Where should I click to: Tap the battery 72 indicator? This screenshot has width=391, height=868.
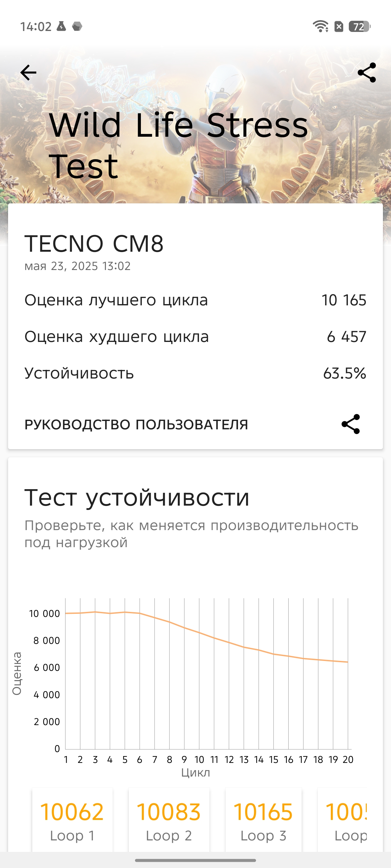(x=360, y=26)
